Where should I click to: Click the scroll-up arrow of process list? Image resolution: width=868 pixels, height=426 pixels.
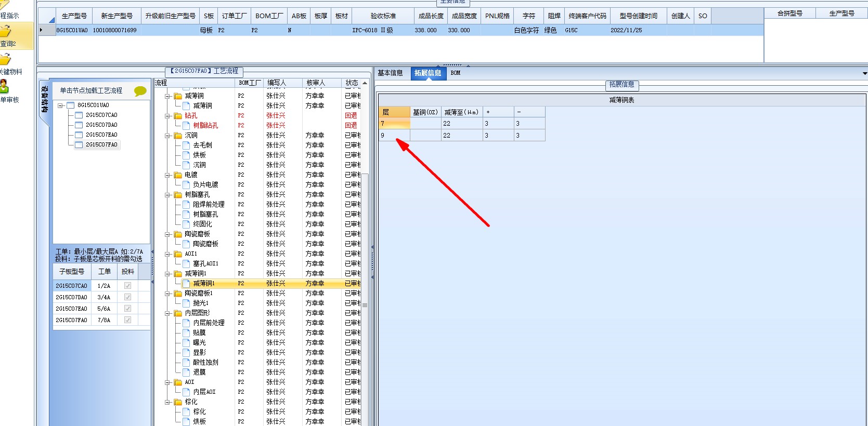365,83
